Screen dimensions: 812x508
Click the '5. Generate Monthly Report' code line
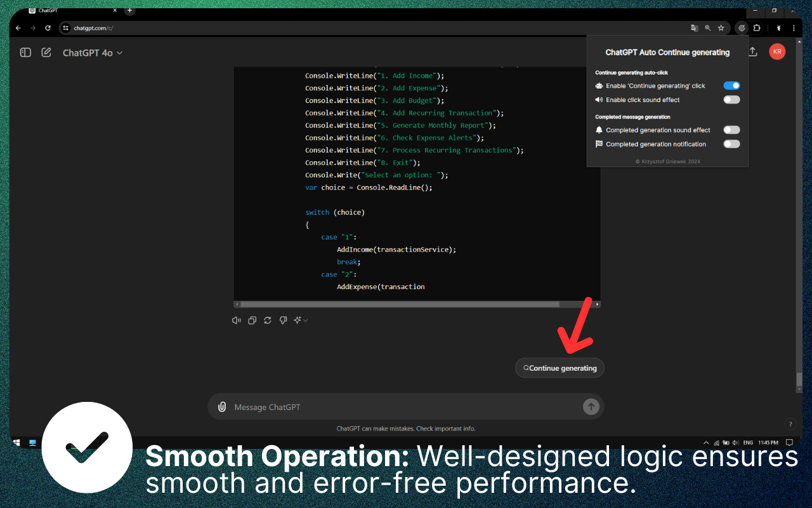[x=400, y=125]
